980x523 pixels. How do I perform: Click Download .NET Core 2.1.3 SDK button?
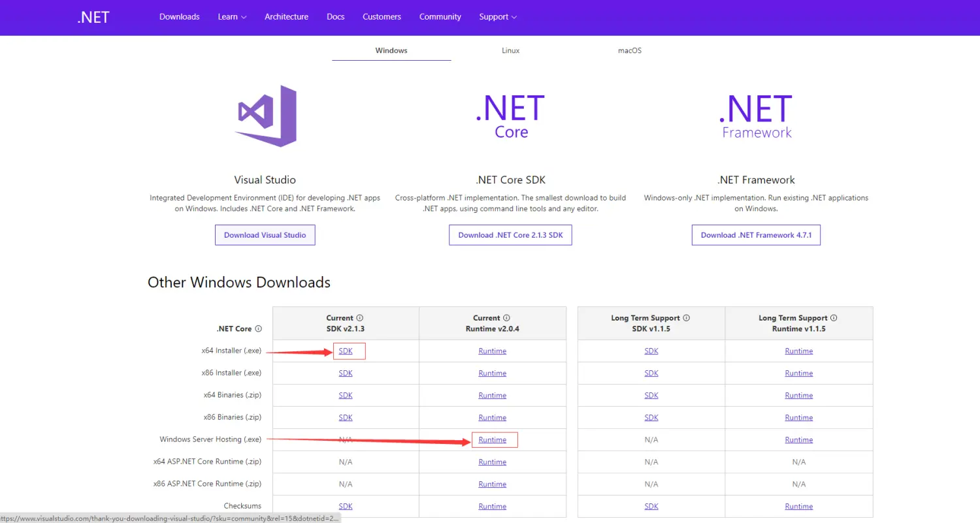[x=510, y=235]
